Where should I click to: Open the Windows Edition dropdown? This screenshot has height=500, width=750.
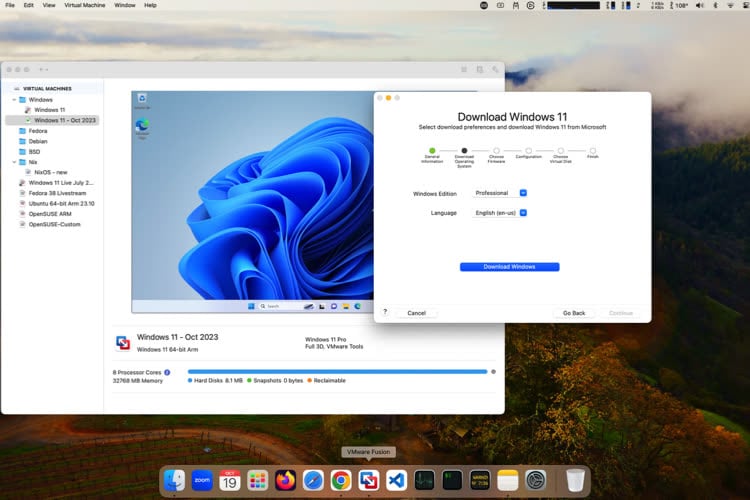click(x=500, y=193)
